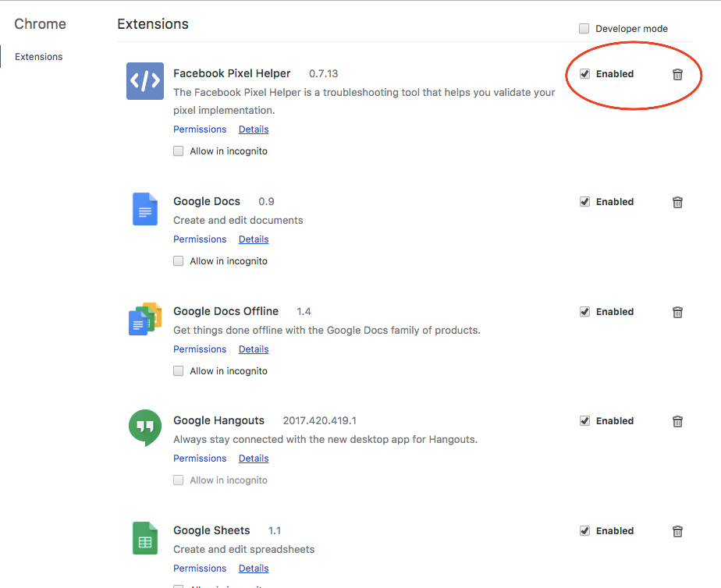721x588 pixels.
Task: Open Permissions for Google Docs
Action: (x=200, y=239)
